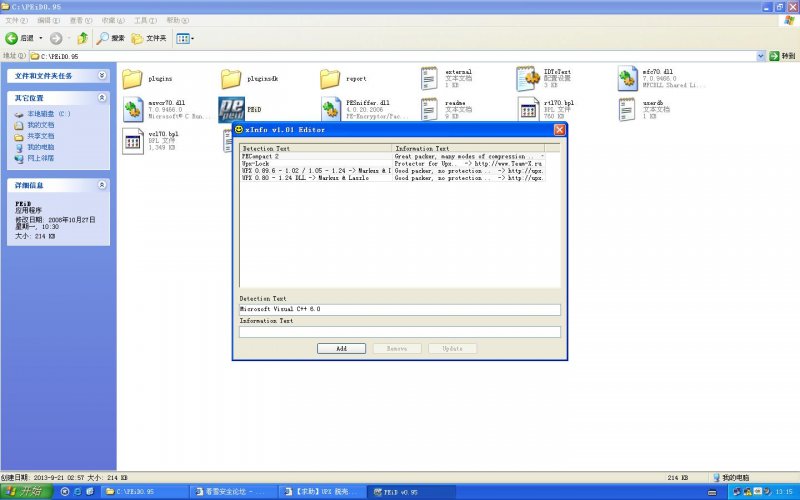
Task: Select the userdb text file
Action: click(644, 110)
